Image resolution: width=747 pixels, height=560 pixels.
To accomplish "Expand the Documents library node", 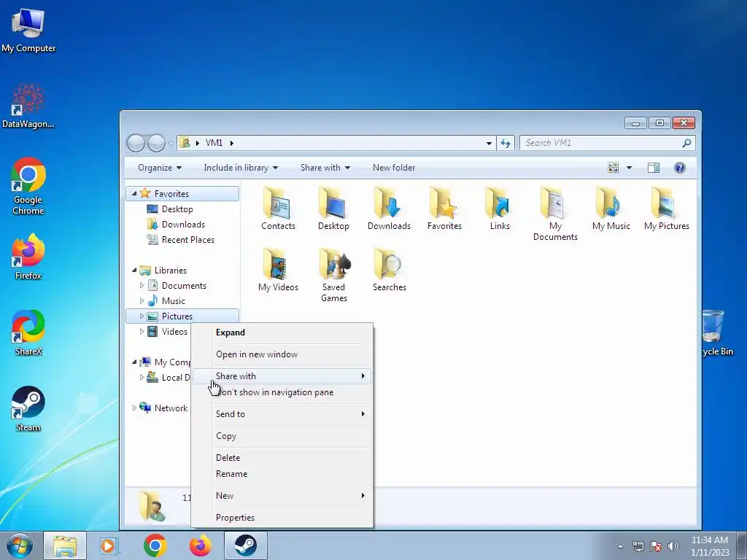I will 142,286.
